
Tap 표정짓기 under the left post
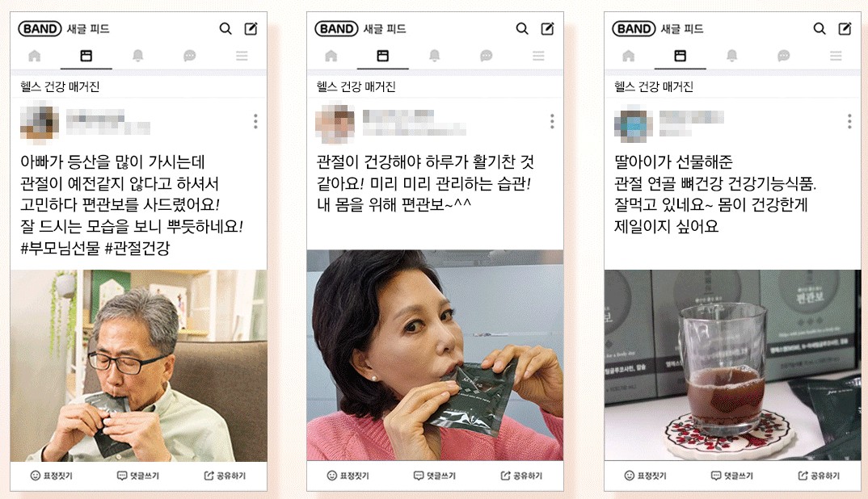[x=52, y=476]
